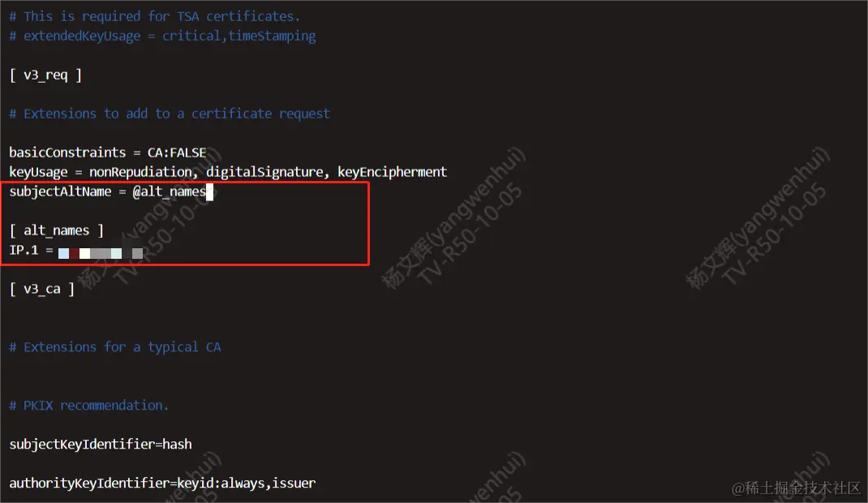Click the "[ v3_req ]" section header

45,75
